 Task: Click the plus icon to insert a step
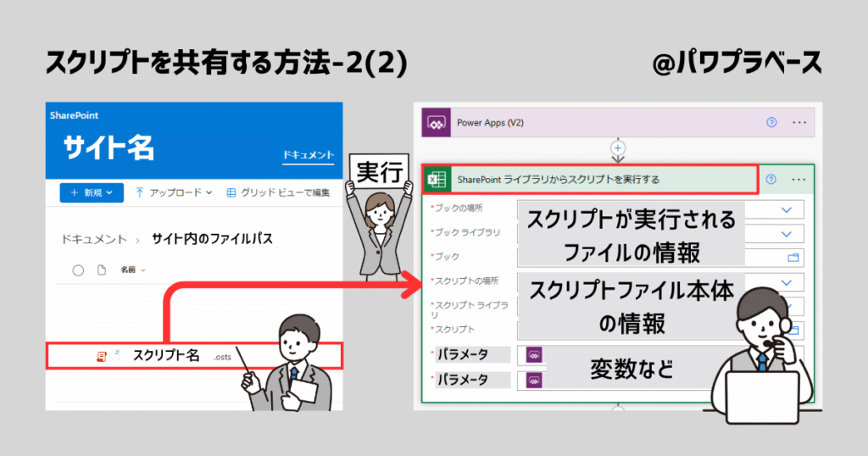coord(618,148)
